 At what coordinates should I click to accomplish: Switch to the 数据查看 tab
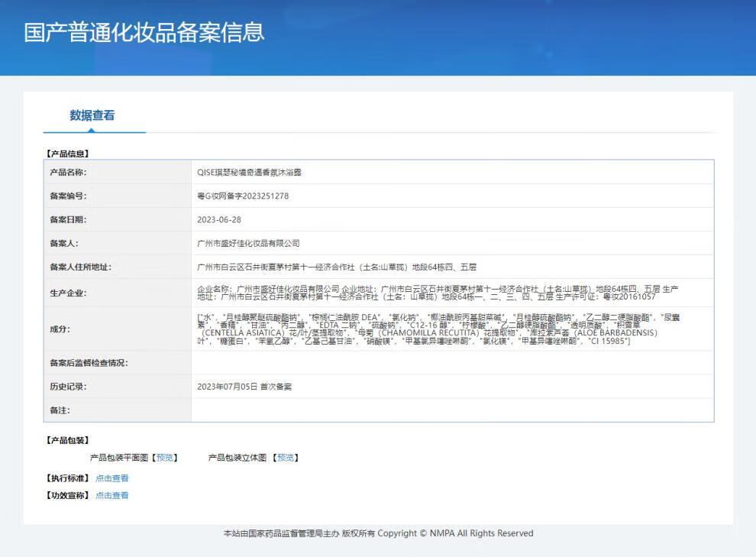click(x=92, y=115)
